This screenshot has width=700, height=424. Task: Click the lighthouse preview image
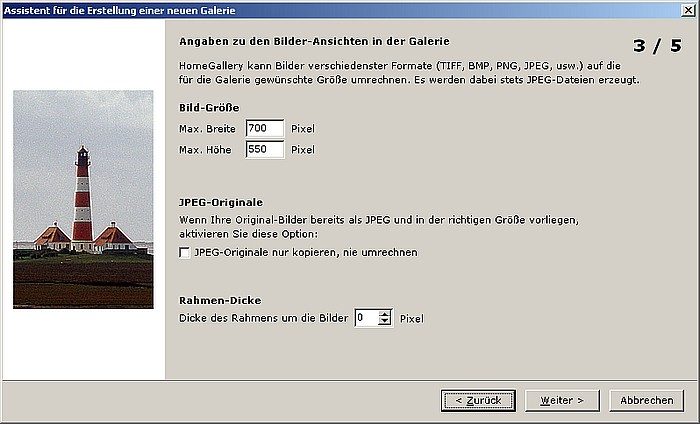(83, 199)
